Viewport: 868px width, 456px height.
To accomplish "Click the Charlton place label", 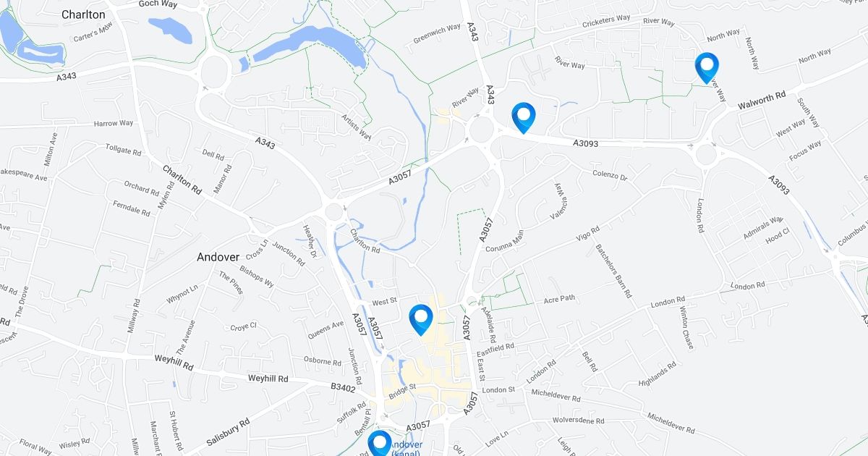I will (x=83, y=14).
